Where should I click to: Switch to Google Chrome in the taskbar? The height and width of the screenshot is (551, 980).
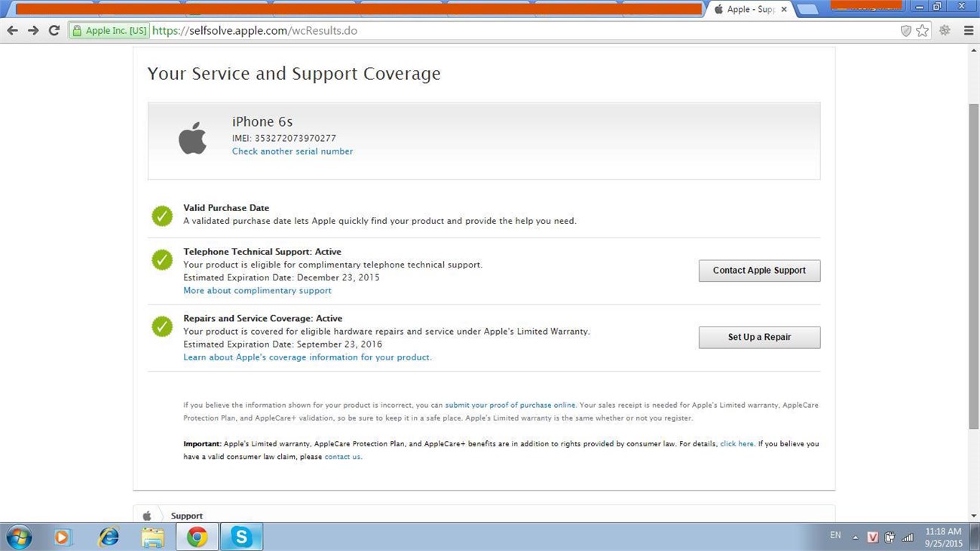[x=198, y=537]
